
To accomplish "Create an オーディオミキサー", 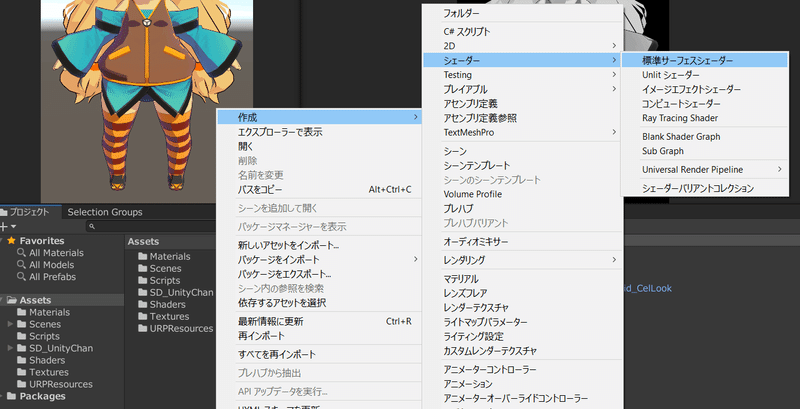I will click(x=522, y=241).
